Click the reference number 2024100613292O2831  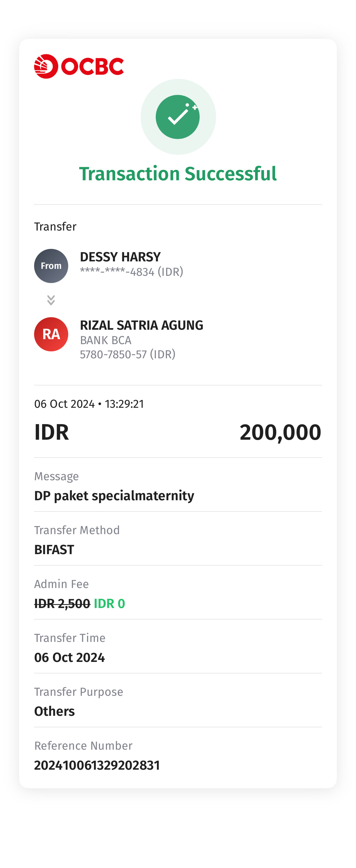97,766
